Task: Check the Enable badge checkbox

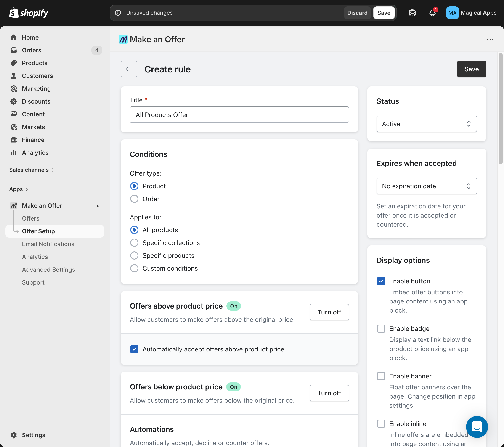Action: point(381,329)
